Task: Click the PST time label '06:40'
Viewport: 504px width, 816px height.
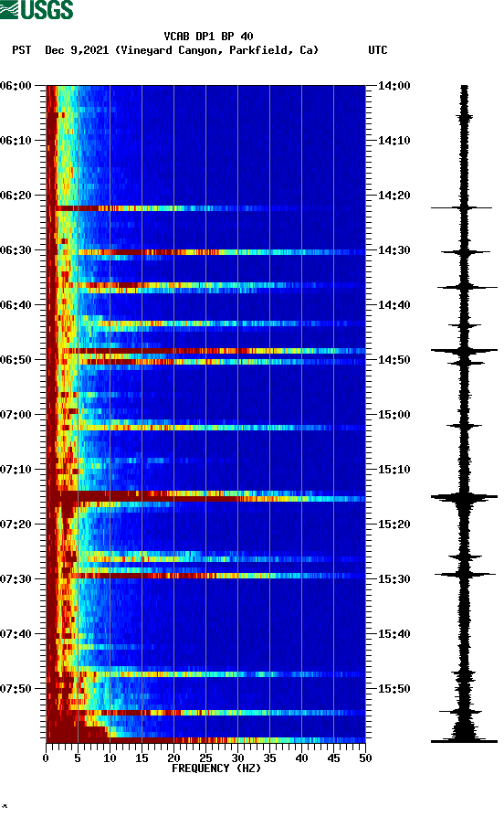Action: tap(16, 305)
